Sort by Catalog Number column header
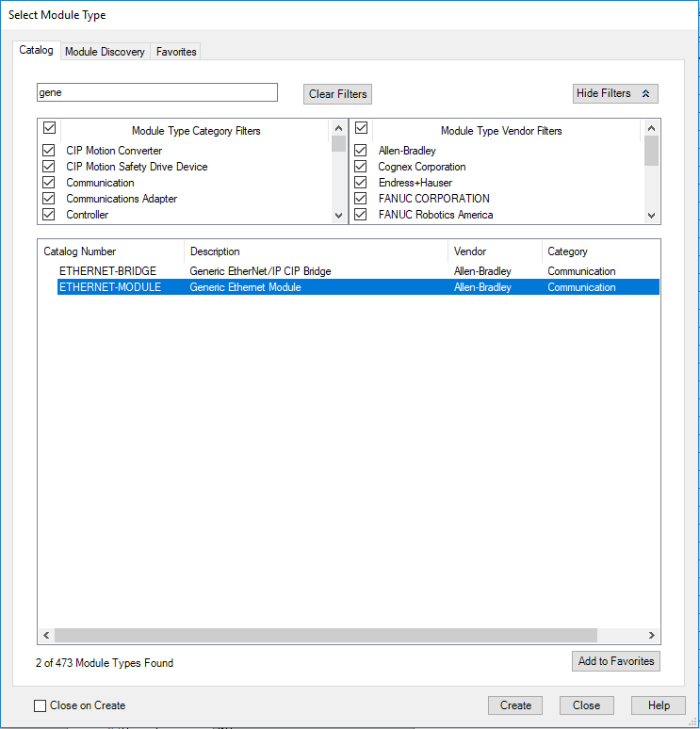 tap(110, 251)
